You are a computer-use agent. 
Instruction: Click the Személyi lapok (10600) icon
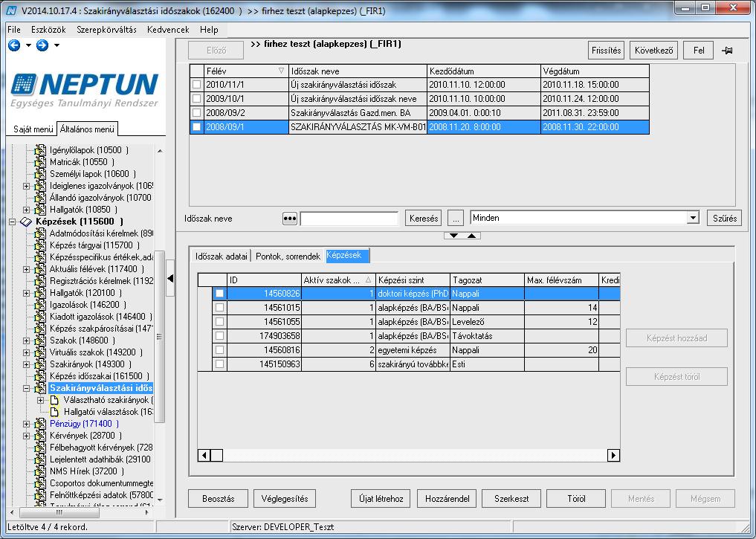point(40,173)
